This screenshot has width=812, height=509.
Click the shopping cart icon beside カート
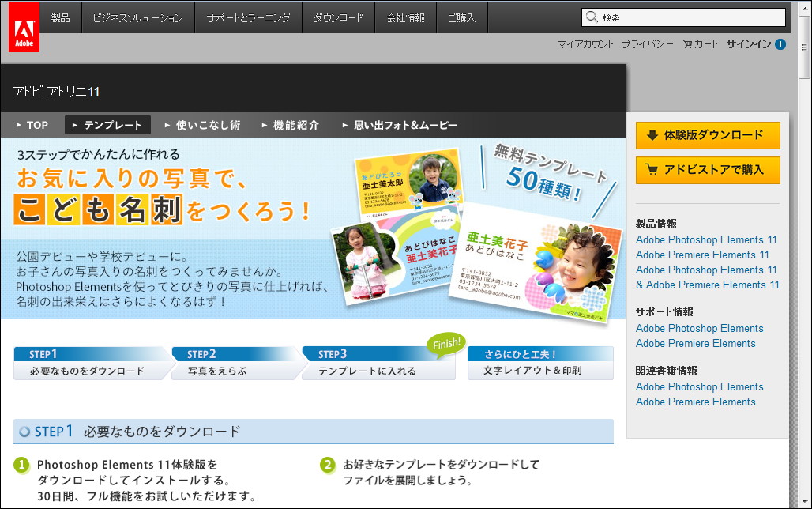pyautogui.click(x=686, y=44)
